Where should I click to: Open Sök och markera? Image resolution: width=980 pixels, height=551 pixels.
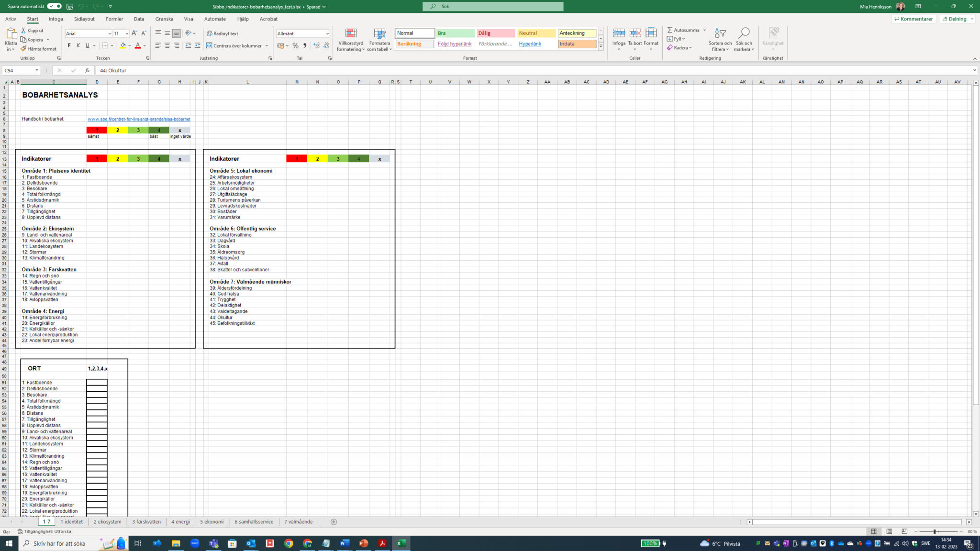744,40
